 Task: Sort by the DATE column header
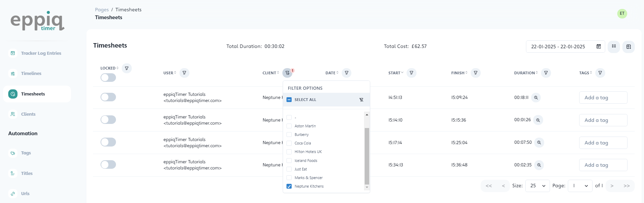332,73
